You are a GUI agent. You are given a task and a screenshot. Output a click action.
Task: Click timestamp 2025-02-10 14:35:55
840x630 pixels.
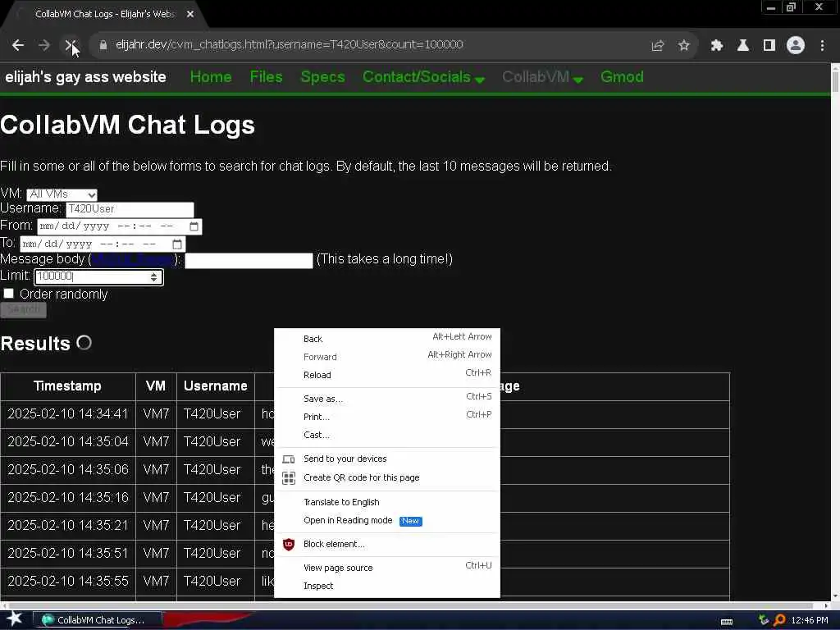point(68,582)
